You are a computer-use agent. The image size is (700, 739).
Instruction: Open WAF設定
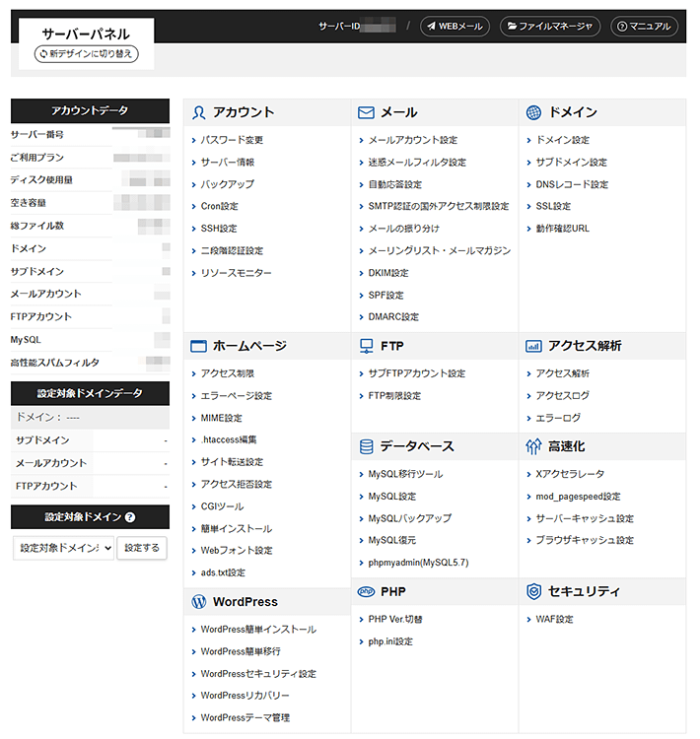tap(554, 620)
